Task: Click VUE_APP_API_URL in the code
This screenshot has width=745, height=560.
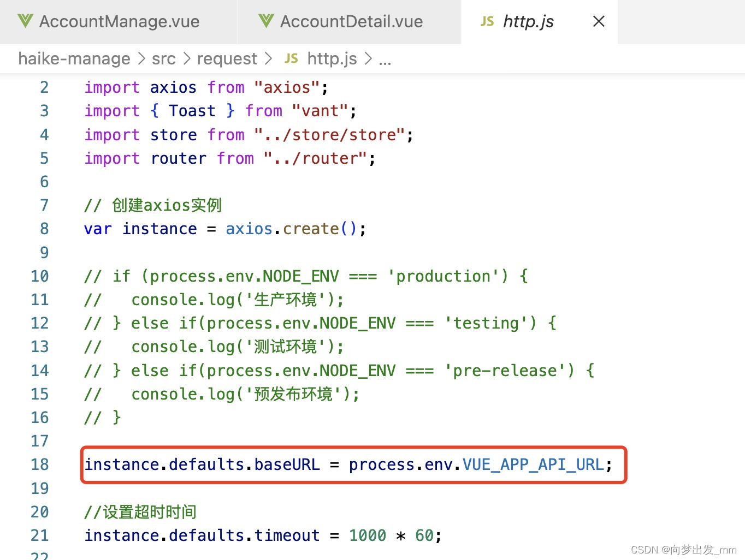Action: coord(531,464)
